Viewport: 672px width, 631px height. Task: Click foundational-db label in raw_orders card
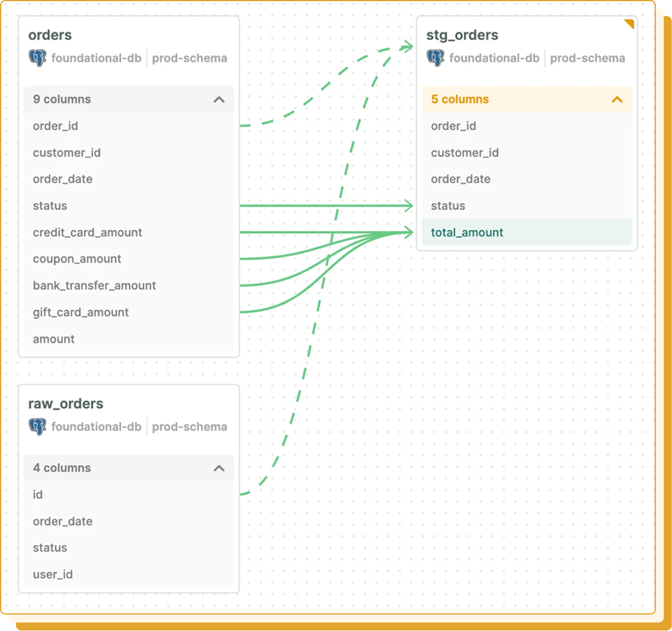(96, 427)
